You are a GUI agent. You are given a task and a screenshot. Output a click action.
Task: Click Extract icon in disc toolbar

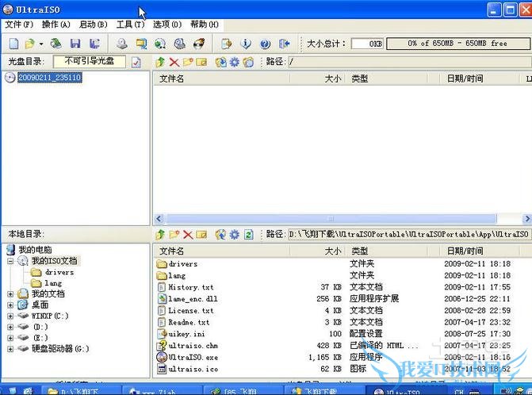(x=221, y=62)
